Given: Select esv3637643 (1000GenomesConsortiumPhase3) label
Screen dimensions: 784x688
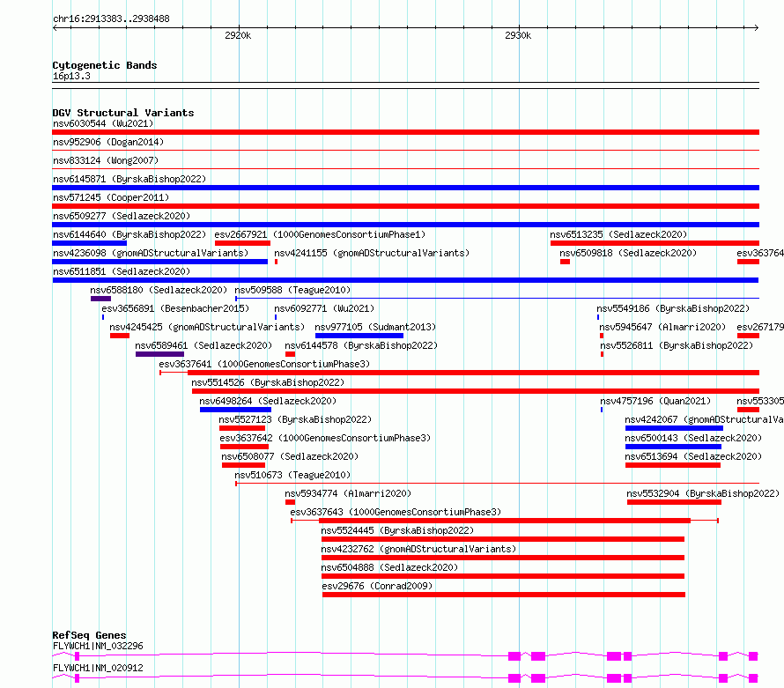Looking at the screenshot, I should [x=396, y=512].
